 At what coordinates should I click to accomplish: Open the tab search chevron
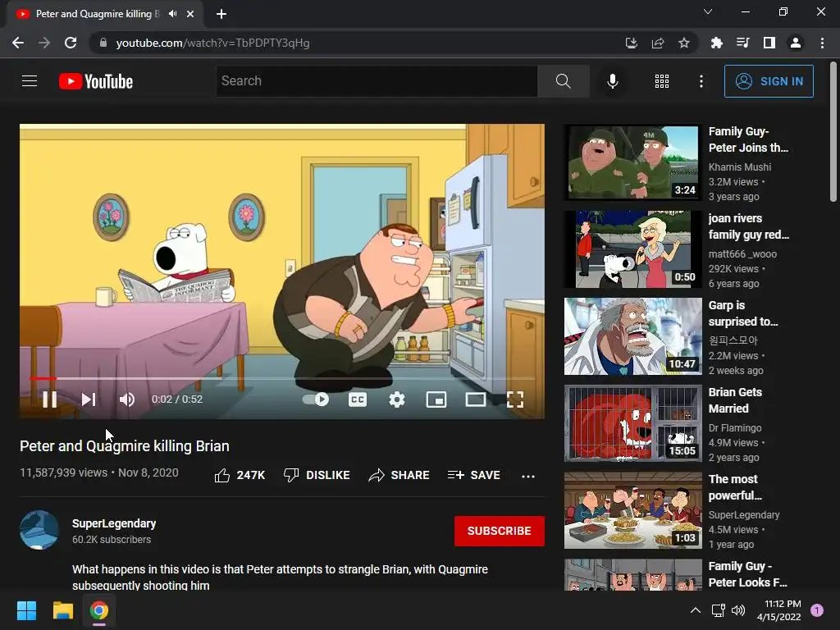pyautogui.click(x=708, y=11)
